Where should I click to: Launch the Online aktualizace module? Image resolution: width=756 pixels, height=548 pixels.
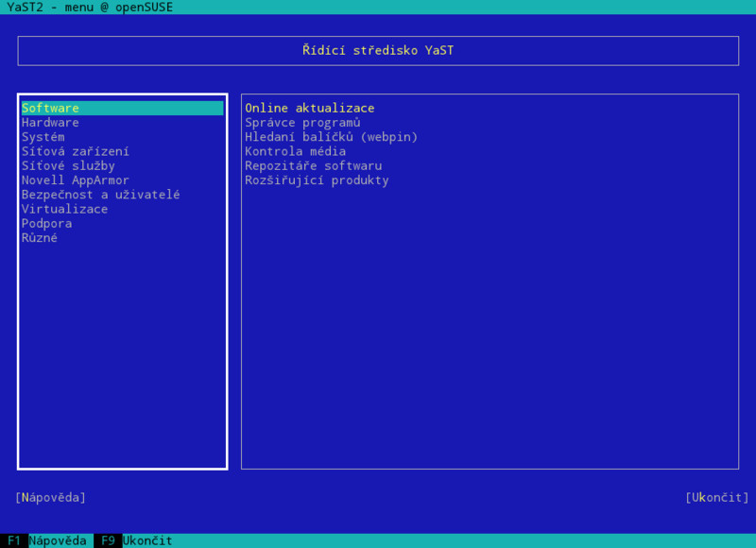tap(310, 108)
